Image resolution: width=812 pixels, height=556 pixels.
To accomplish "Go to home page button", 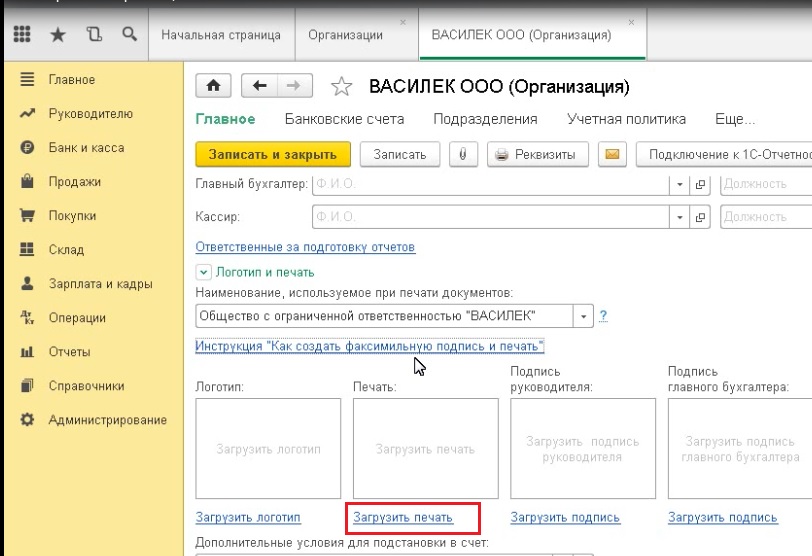I will pos(213,85).
